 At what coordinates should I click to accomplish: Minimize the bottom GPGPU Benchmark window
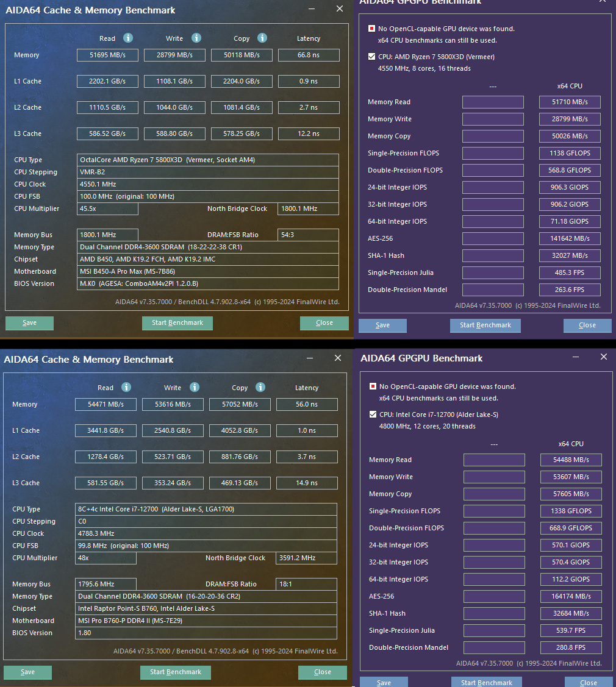[576, 357]
